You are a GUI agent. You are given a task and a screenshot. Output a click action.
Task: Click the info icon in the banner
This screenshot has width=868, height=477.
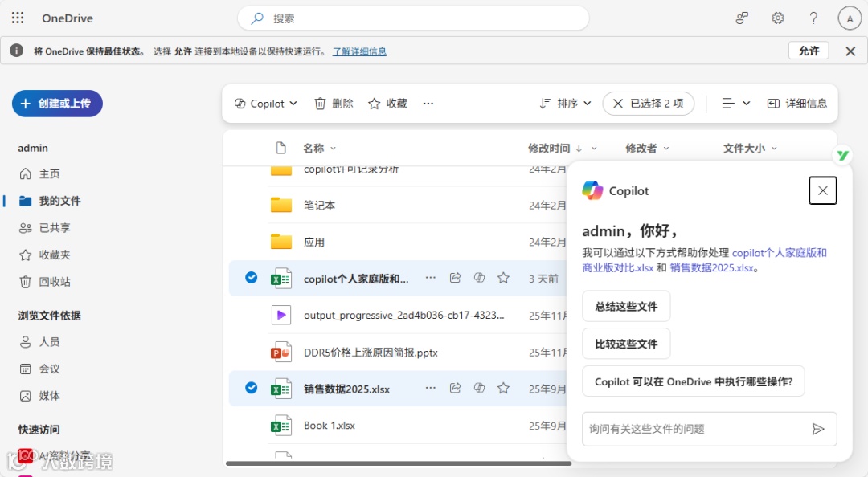coord(17,51)
